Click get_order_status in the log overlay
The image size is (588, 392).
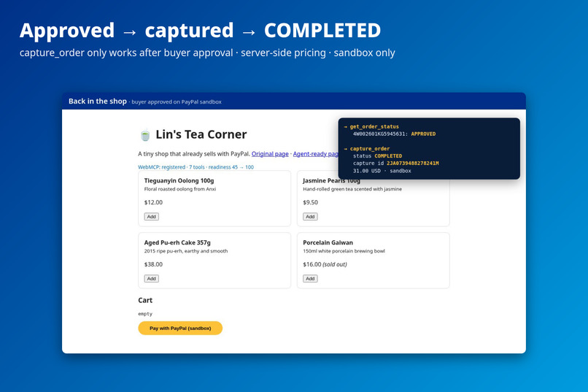[374, 126]
